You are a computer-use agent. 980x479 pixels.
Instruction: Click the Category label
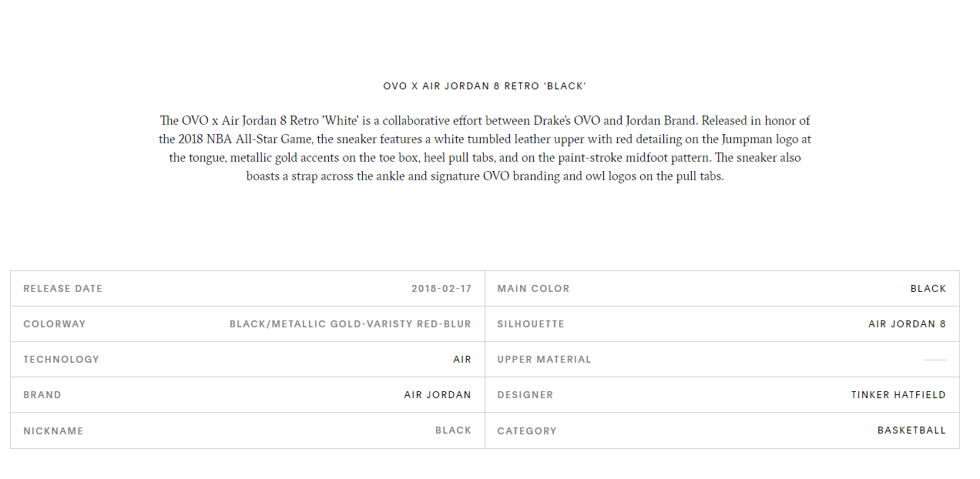tap(527, 431)
